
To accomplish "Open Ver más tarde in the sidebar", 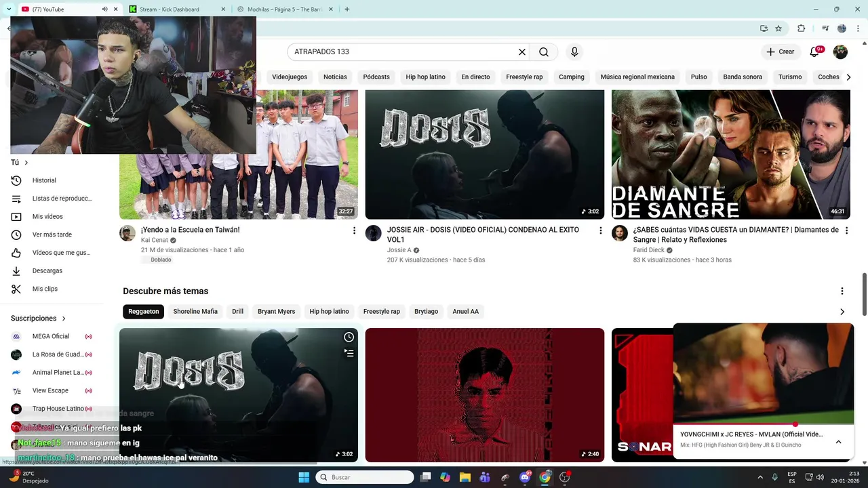I will click(x=51, y=235).
